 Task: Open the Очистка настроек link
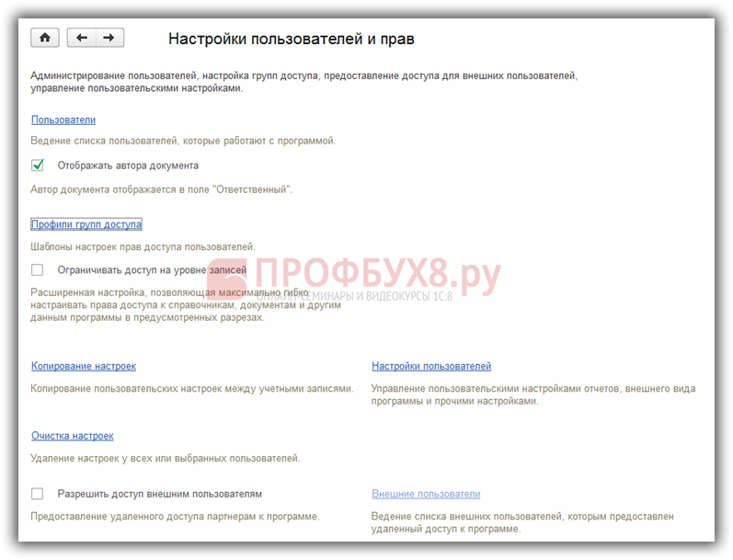73,436
